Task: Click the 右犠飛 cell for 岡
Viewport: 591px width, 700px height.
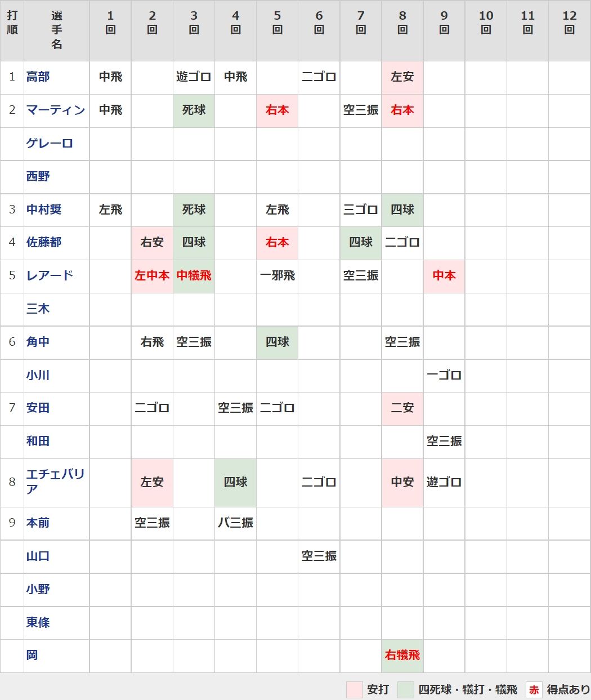Action: (402, 655)
